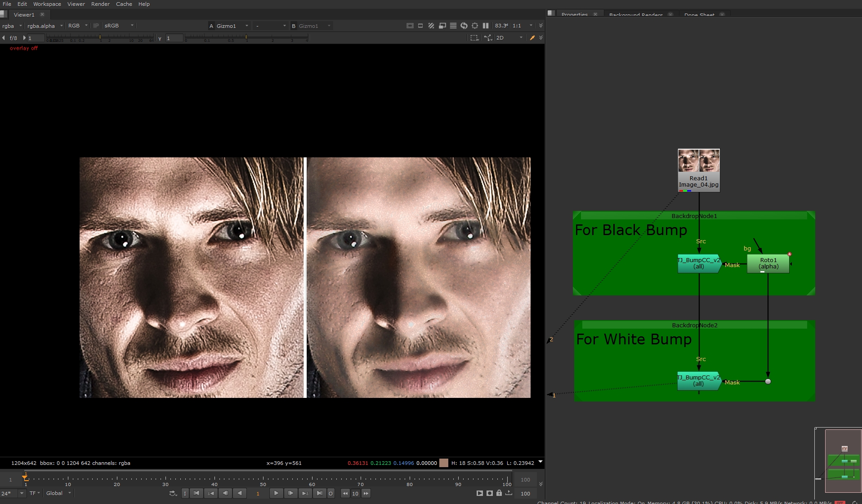Click the gamma value input field
Image resolution: width=862 pixels, height=504 pixels.
174,38
